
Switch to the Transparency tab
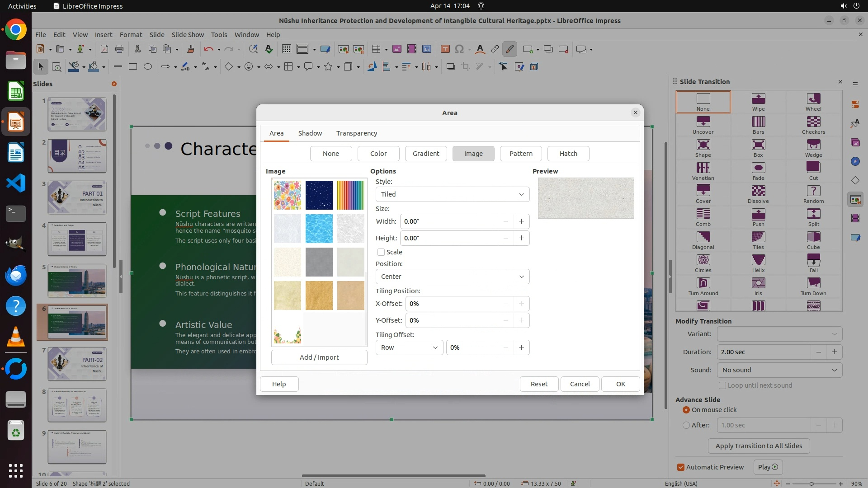(356, 133)
